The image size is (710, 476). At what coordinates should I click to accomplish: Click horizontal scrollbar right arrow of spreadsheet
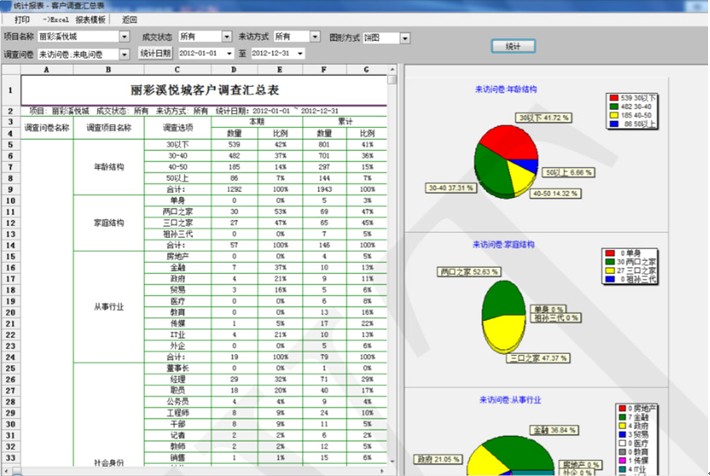384,471
